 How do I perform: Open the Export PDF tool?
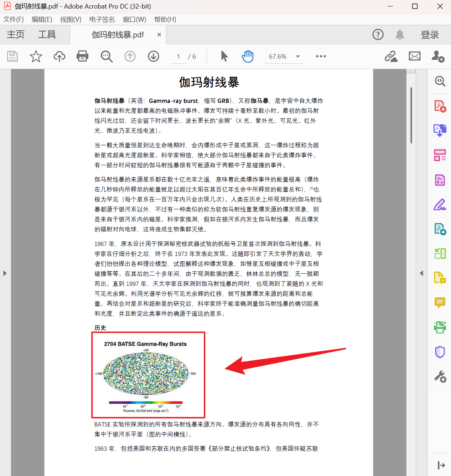point(440,130)
